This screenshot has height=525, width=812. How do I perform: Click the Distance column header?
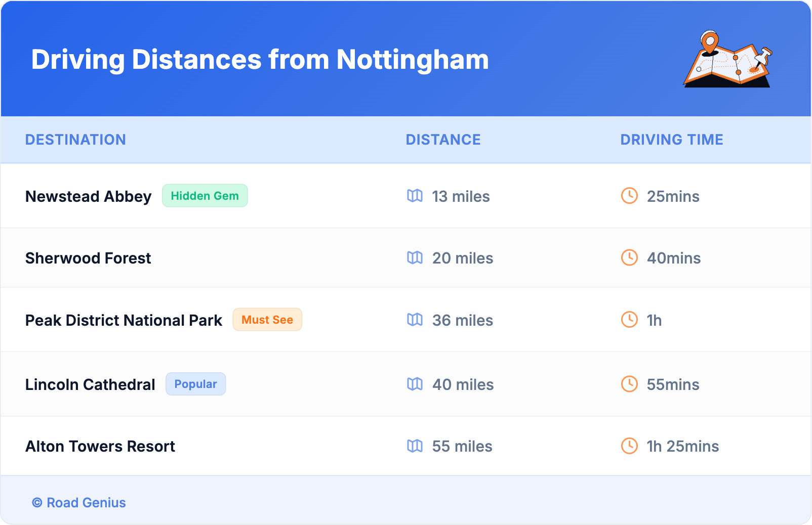click(443, 140)
